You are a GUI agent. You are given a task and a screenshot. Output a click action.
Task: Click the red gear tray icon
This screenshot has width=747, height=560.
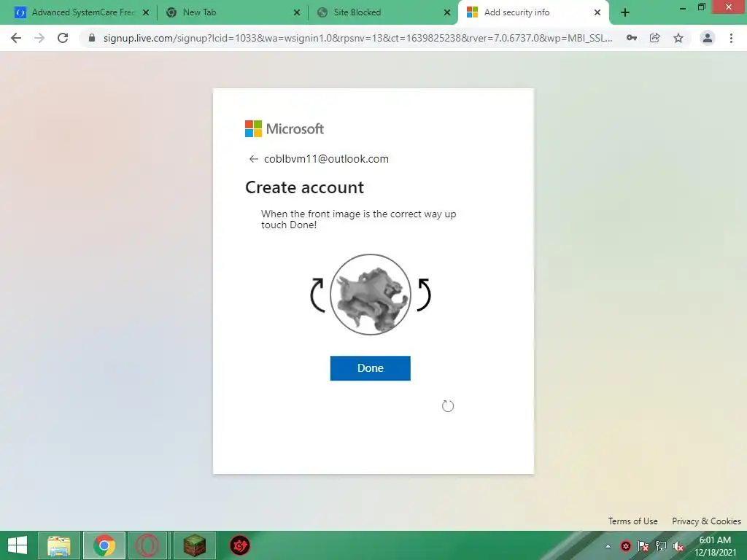(625, 546)
